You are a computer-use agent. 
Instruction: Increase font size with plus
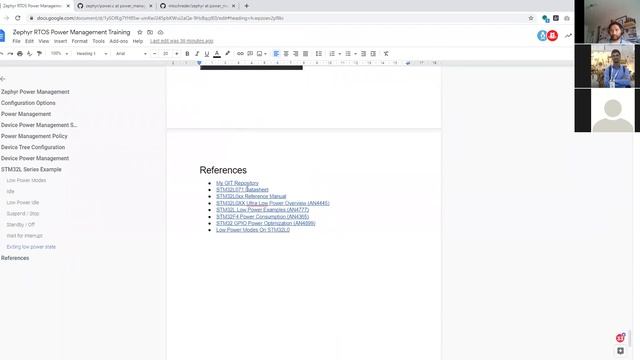point(176,53)
